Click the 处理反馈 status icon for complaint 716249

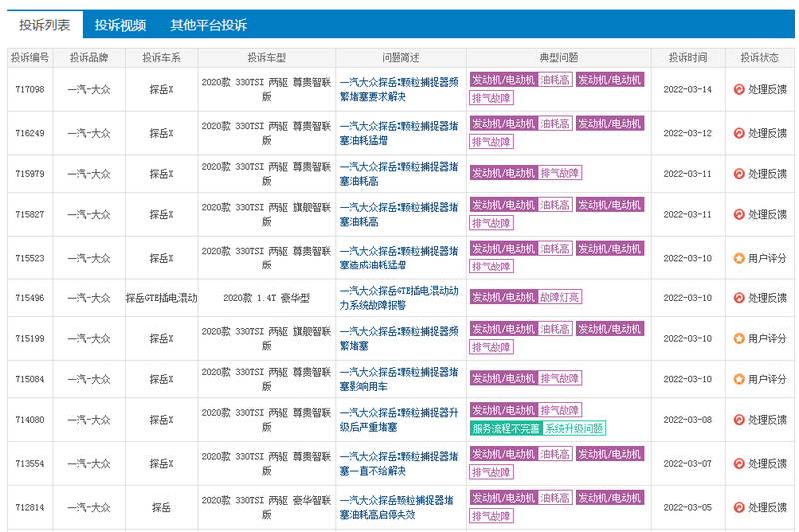coord(739,133)
